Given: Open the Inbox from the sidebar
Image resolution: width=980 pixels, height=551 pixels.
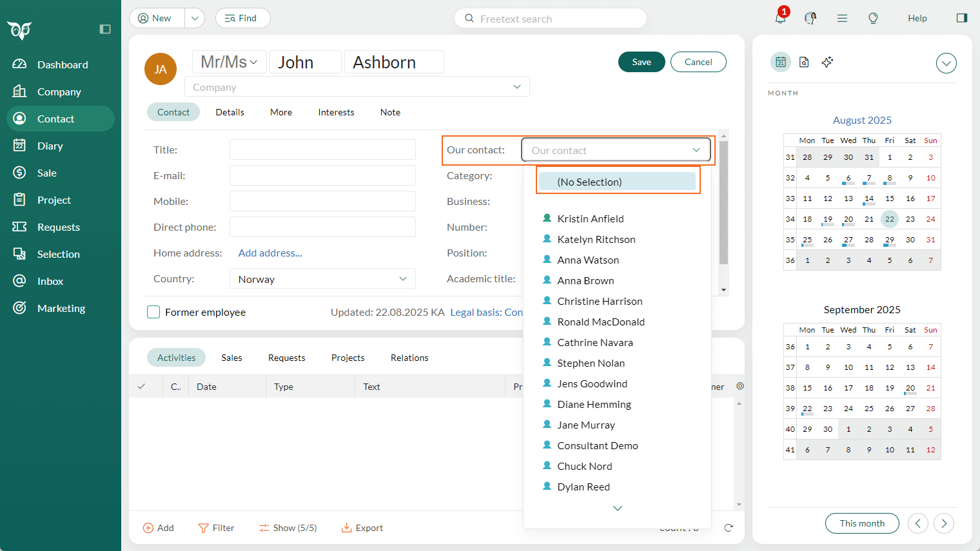Looking at the screenshot, I should (x=50, y=281).
